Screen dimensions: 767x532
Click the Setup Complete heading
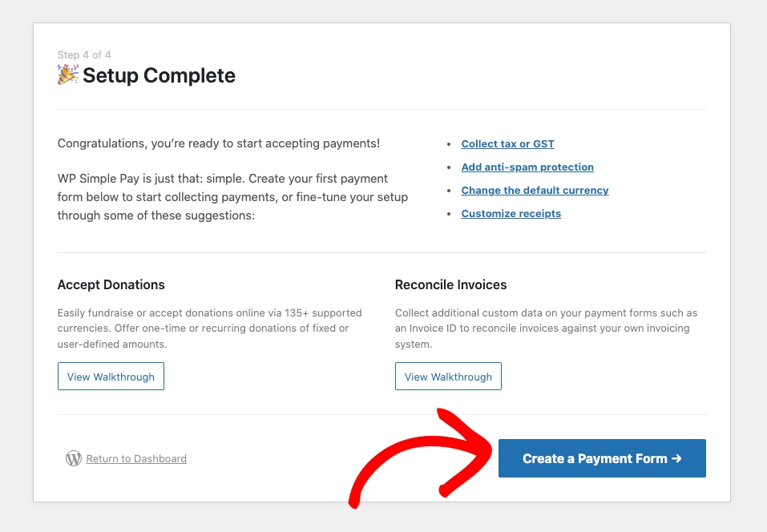click(x=159, y=76)
